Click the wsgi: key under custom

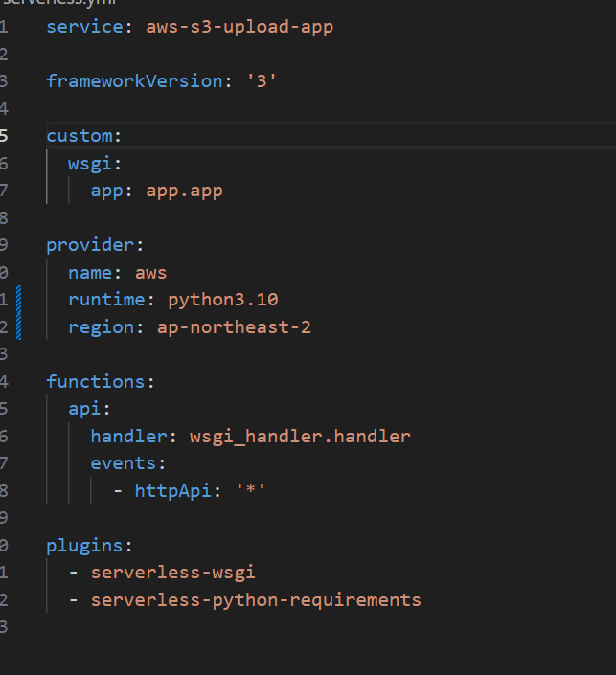[95, 164]
